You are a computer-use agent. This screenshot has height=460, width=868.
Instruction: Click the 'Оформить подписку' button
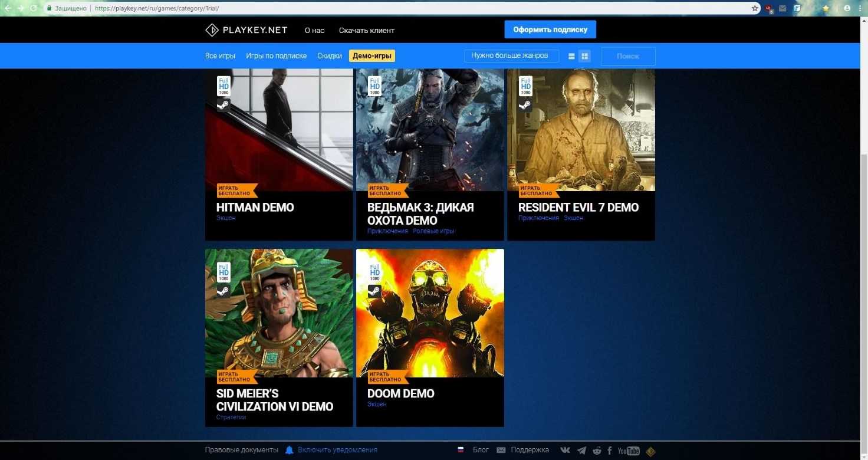tap(550, 29)
